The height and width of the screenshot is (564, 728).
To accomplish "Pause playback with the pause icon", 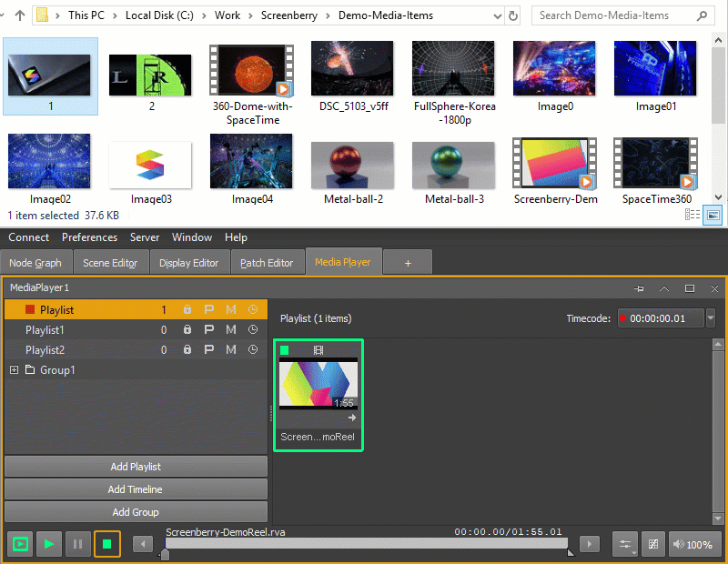I will [77, 544].
